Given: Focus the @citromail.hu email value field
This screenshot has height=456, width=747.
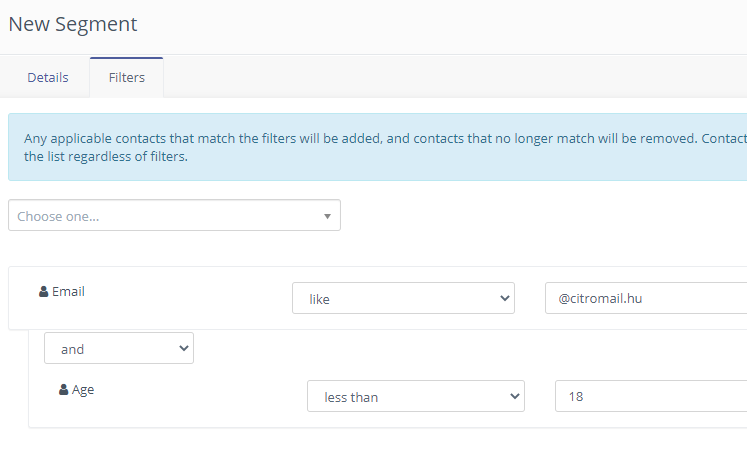Looking at the screenshot, I should click(x=646, y=298).
